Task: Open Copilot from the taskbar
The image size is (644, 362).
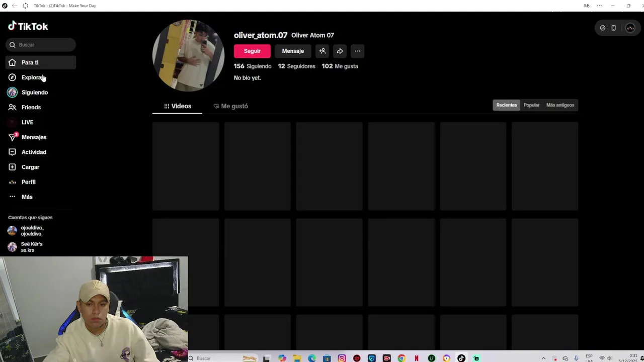Action: [x=282, y=358]
